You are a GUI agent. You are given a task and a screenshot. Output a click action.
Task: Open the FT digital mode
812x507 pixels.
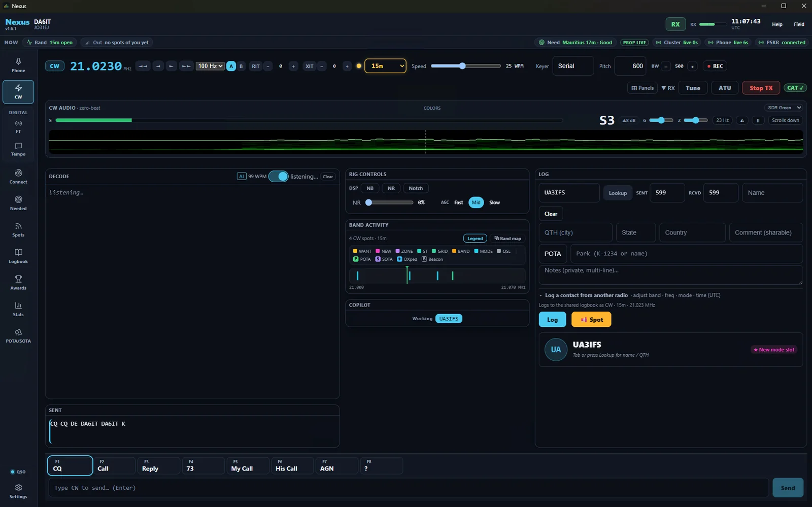tap(18, 127)
